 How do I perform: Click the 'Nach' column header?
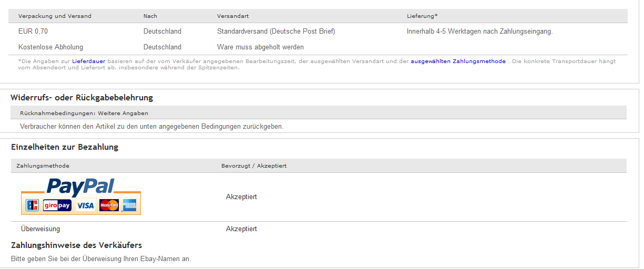pos(150,16)
